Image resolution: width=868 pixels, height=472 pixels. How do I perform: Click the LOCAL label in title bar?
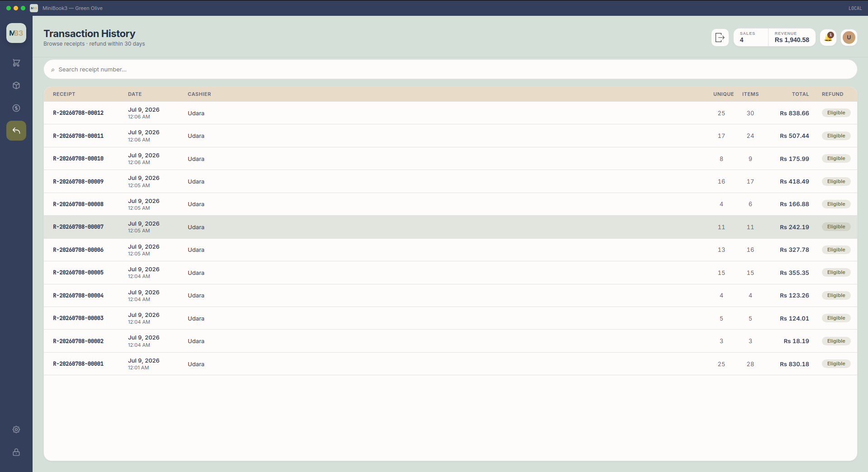tap(855, 8)
